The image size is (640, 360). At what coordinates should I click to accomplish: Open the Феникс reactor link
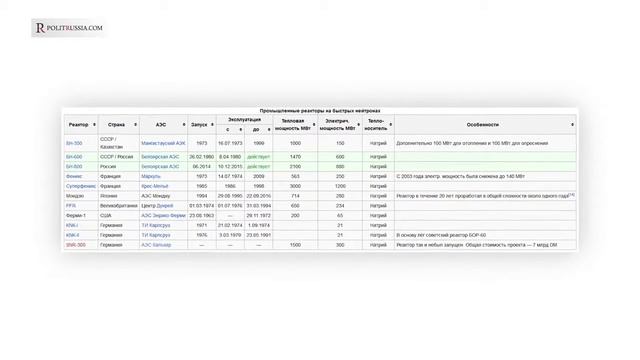[x=74, y=176]
